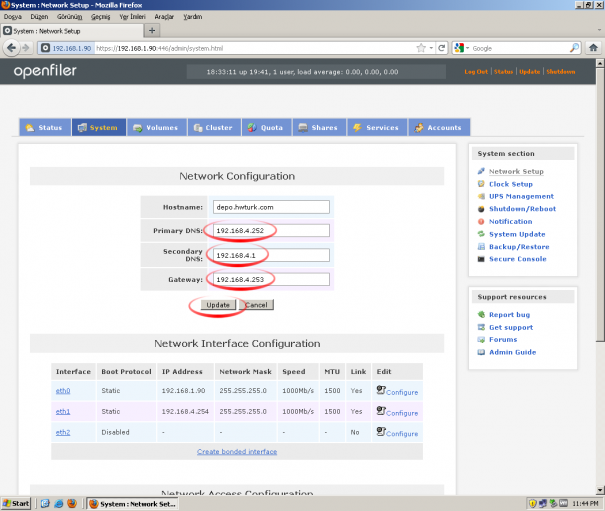Open the Görünüm menu

click(x=69, y=17)
